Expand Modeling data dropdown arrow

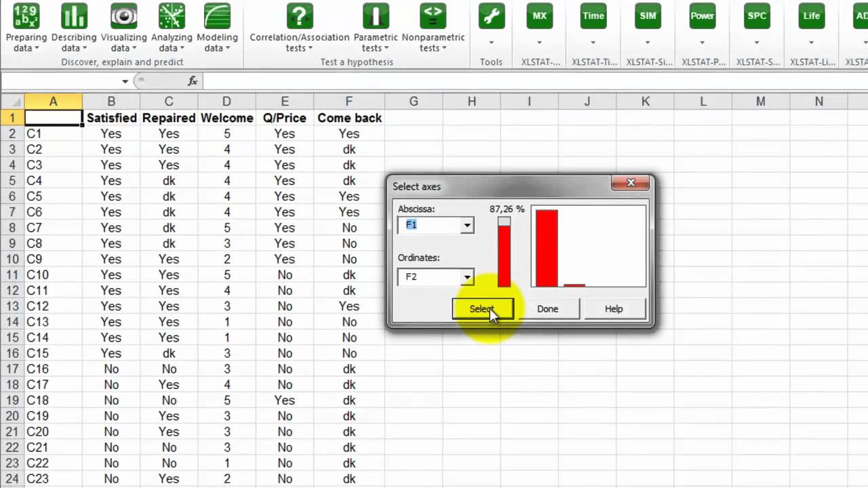tap(227, 49)
